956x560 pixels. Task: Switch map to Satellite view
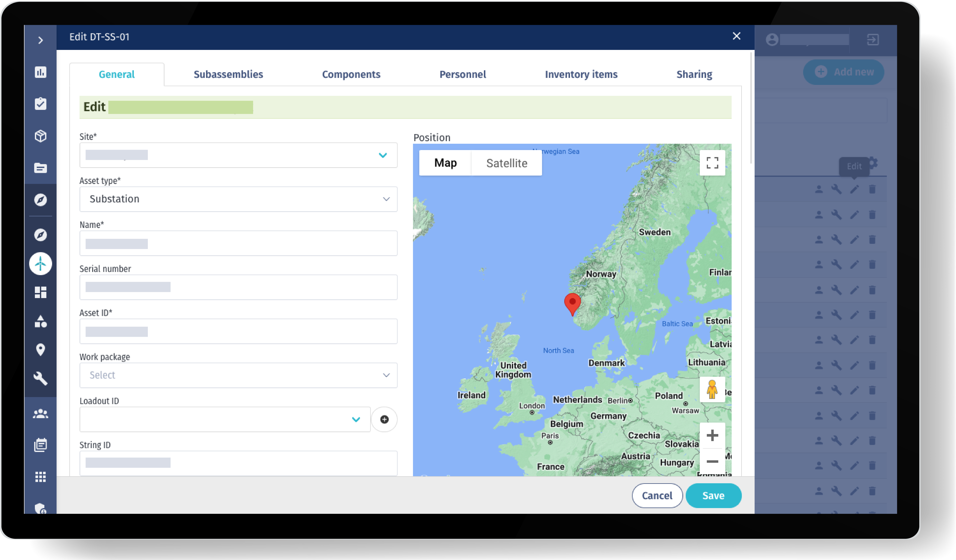coord(507,163)
